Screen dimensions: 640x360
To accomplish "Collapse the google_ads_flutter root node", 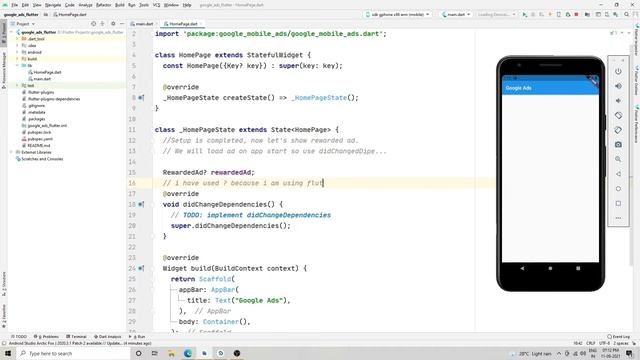I will [x=11, y=32].
